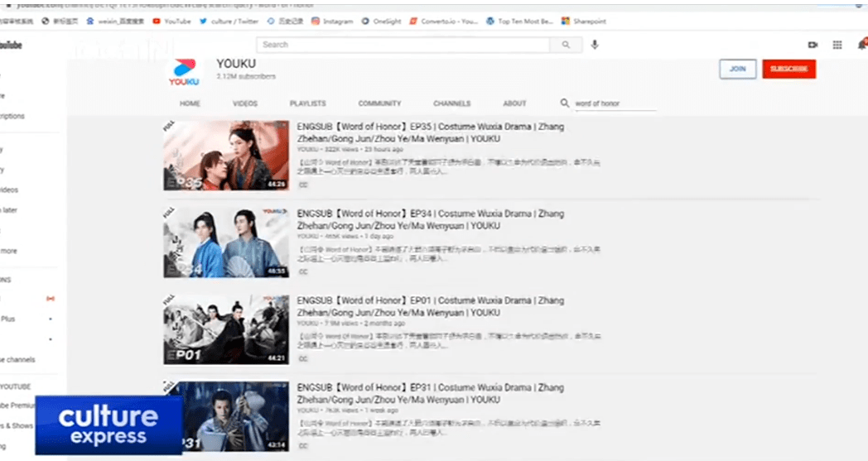The width and height of the screenshot is (868, 461).
Task: Click the red SUBSCRIBE button
Action: [788, 69]
